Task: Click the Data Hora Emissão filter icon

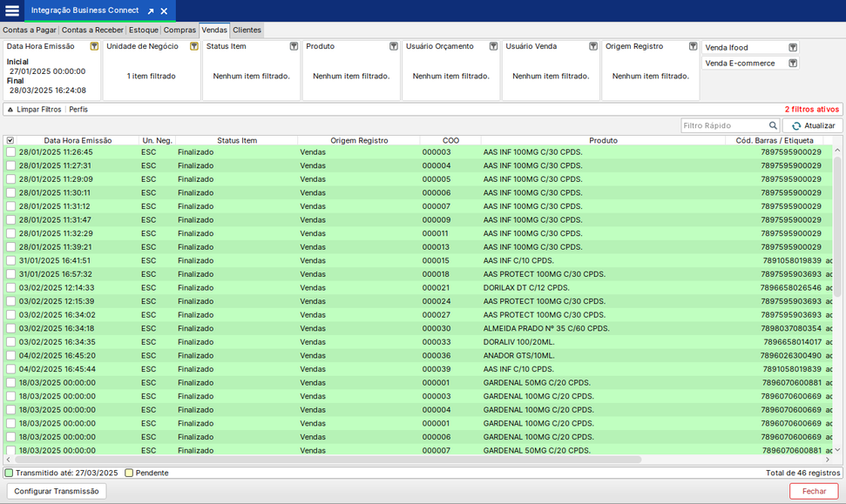Action: 94,47
